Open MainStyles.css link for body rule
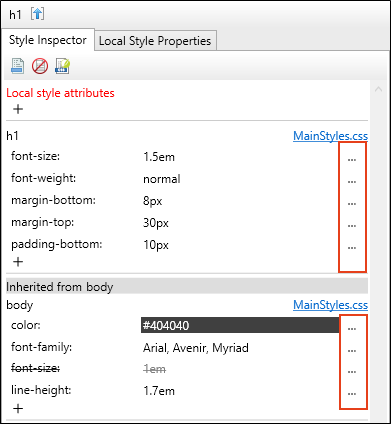Viewport: 391px width, 424px height. click(x=330, y=305)
